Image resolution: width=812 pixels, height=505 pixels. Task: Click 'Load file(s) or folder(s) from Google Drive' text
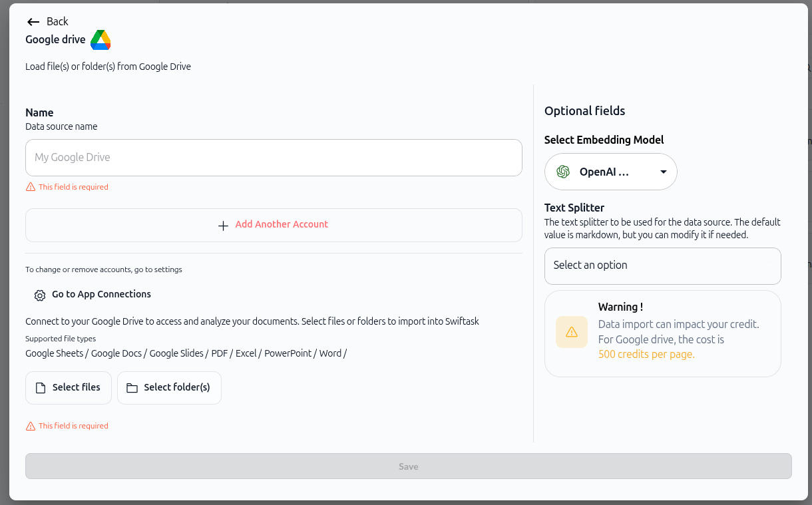(108, 67)
